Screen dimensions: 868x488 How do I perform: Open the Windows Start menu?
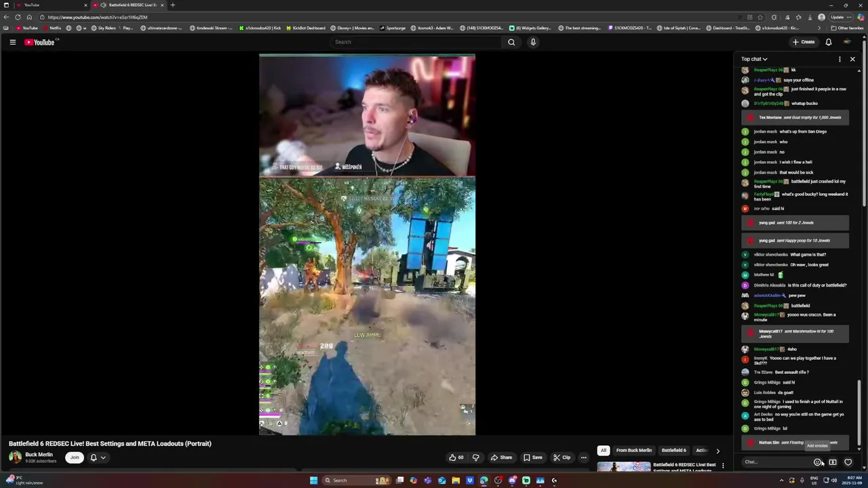(313, 481)
